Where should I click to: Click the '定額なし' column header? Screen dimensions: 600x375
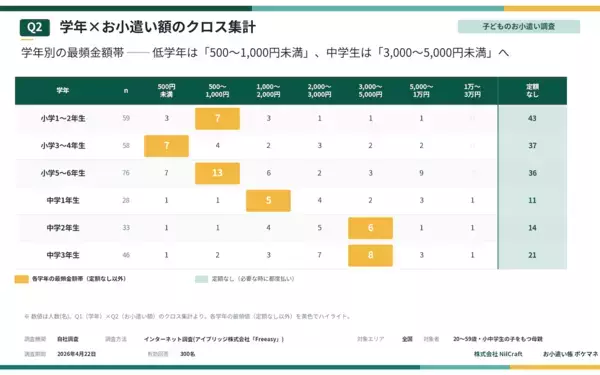[532, 91]
